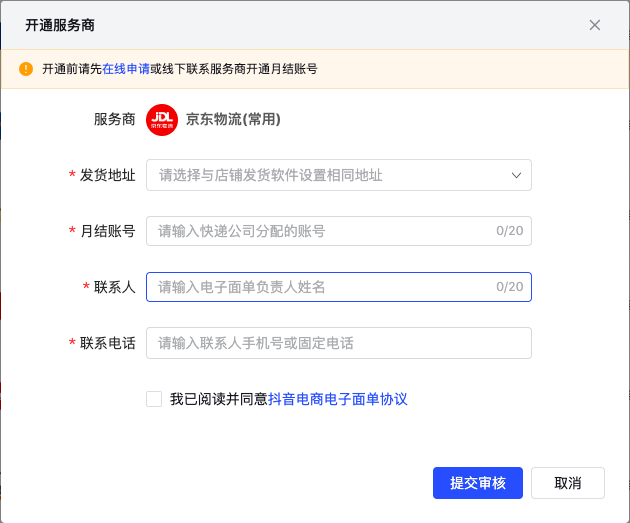The height and width of the screenshot is (523, 630).
Task: Click the 联系电话 field label
Action: (x=107, y=343)
